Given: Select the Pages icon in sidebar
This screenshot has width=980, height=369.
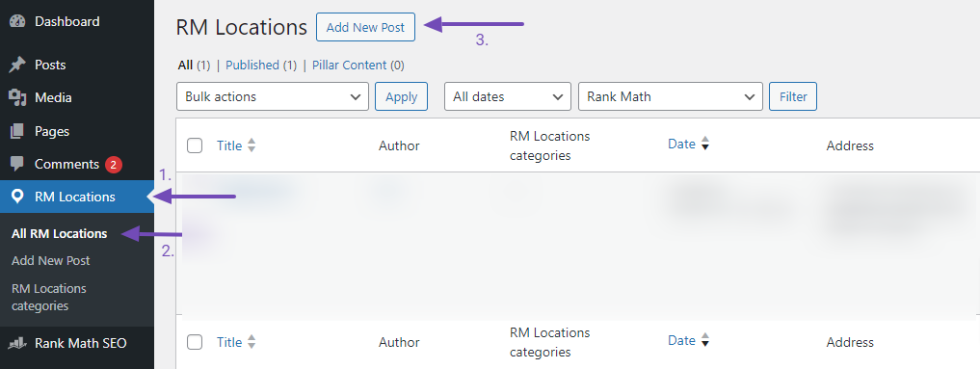Looking at the screenshot, I should point(17,131).
